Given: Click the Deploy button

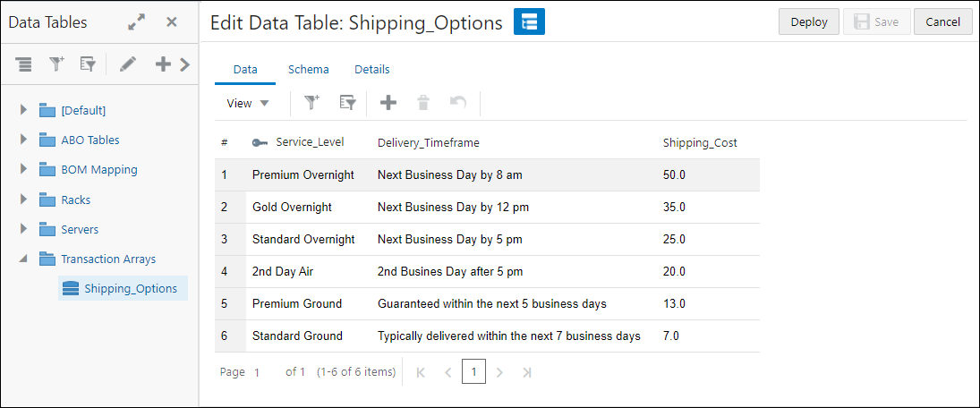Looking at the screenshot, I should tap(809, 21).
